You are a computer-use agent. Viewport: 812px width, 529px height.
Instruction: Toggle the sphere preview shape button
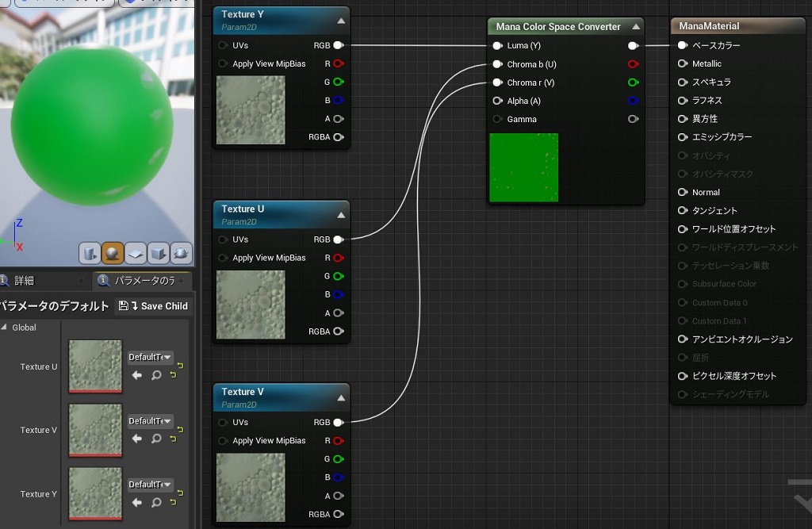pos(112,252)
